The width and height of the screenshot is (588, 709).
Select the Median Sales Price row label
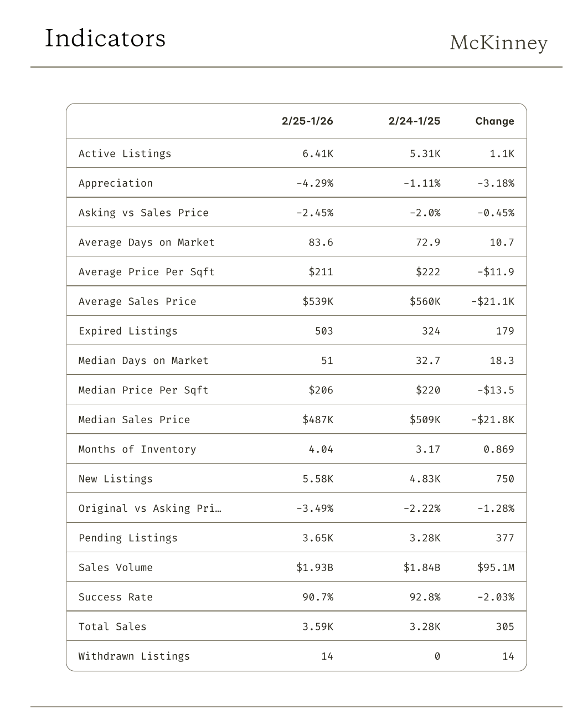click(134, 420)
